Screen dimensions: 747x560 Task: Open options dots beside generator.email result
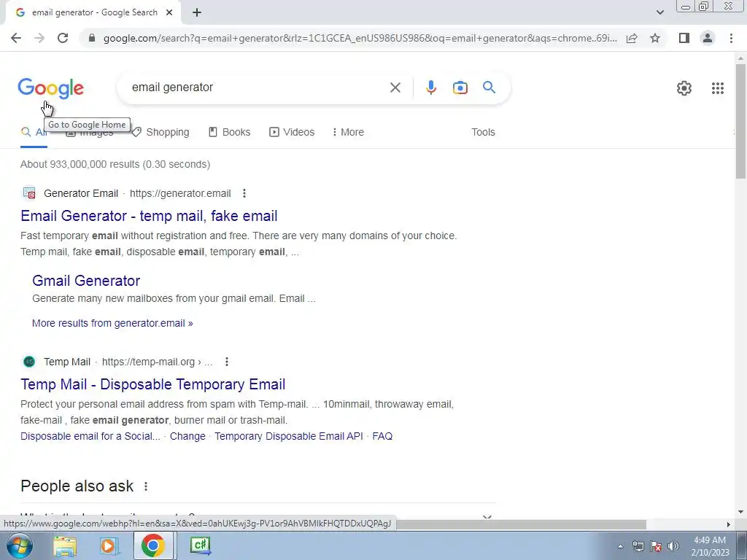pos(244,193)
